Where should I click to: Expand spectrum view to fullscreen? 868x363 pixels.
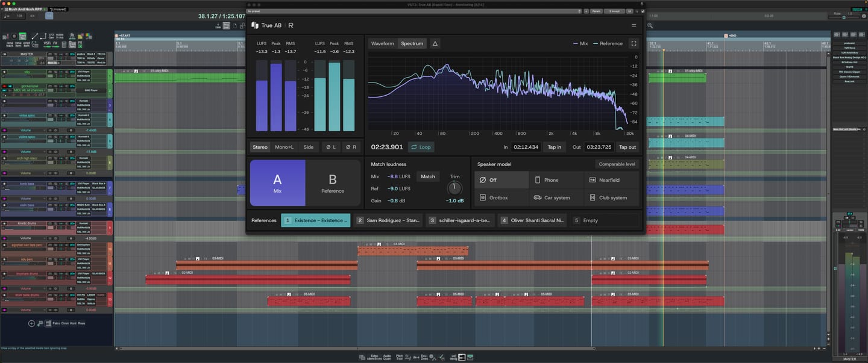pyautogui.click(x=634, y=43)
